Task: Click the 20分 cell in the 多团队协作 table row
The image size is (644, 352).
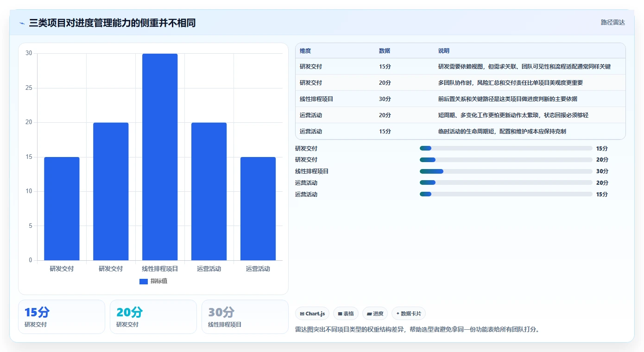Action: (385, 83)
